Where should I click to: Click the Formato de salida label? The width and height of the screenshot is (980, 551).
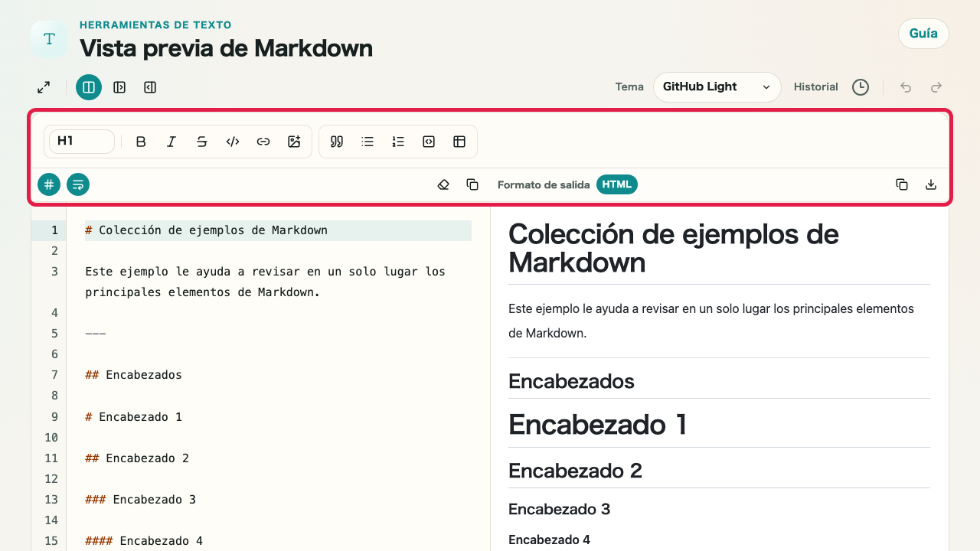point(544,184)
